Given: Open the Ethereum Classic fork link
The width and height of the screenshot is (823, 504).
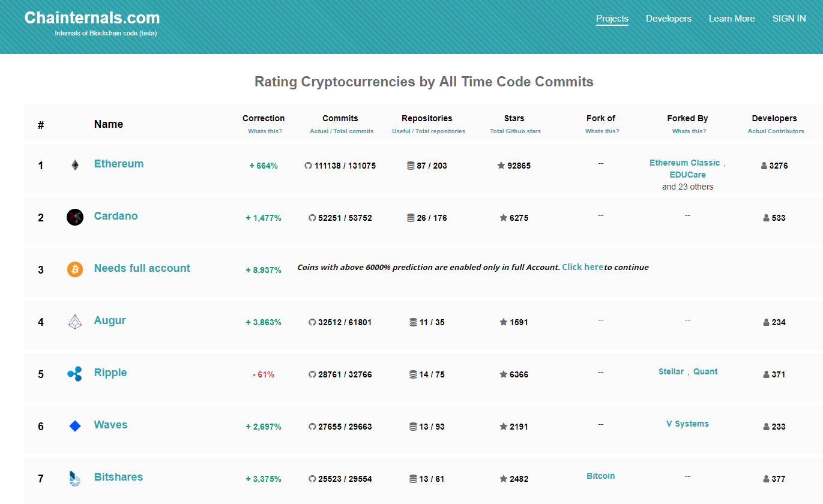Looking at the screenshot, I should pos(684,163).
